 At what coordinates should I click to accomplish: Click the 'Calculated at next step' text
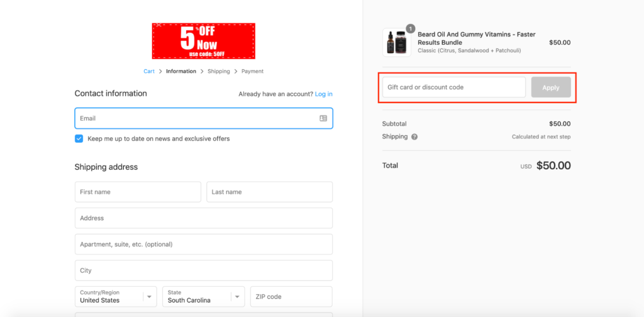[541, 136]
